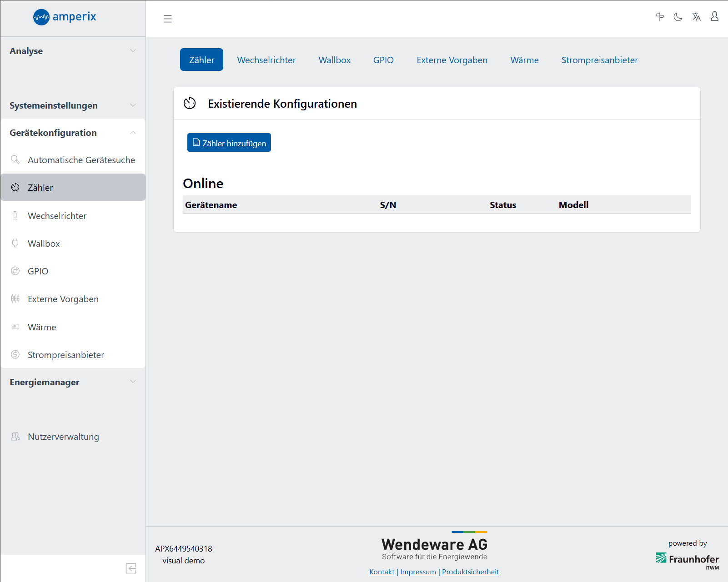Viewport: 728px width, 582px height.
Task: Open the Impressum link in the footer
Action: coord(418,572)
